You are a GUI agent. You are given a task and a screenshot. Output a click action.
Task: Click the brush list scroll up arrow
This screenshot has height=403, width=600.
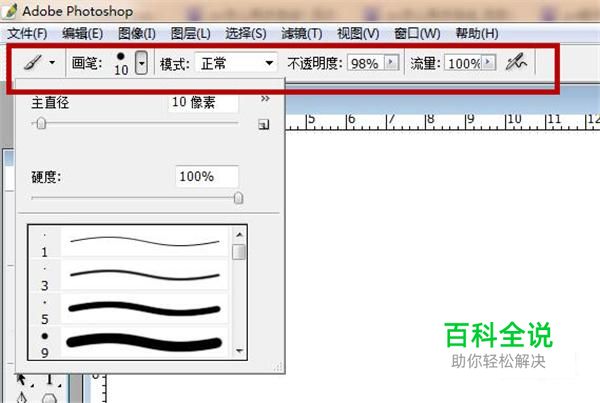240,234
